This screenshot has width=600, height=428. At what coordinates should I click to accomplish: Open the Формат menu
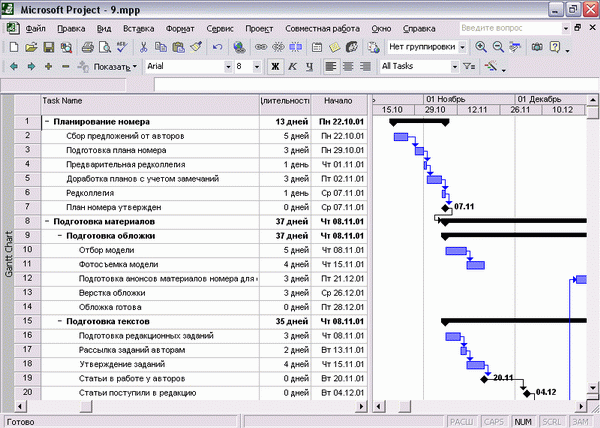pos(180,29)
